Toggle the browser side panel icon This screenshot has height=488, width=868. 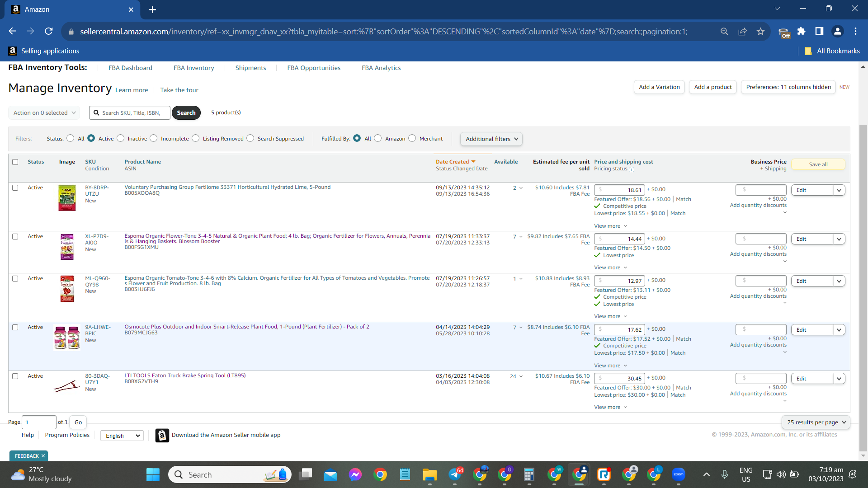819,31
